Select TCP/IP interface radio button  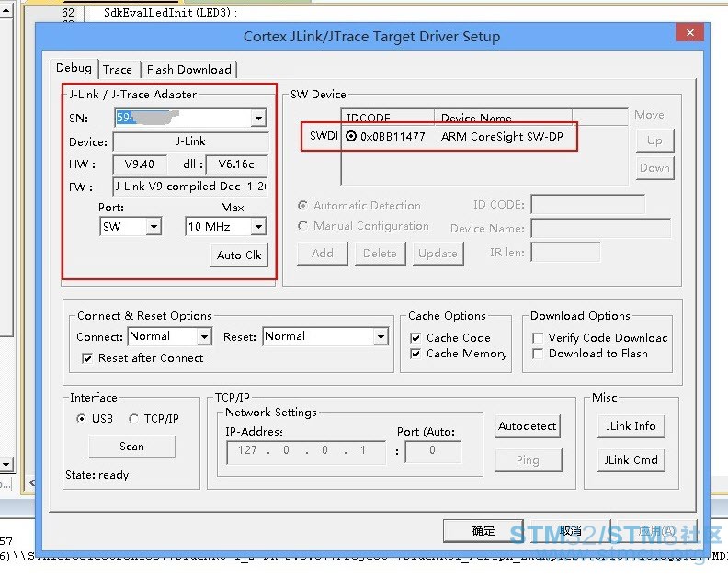133,419
